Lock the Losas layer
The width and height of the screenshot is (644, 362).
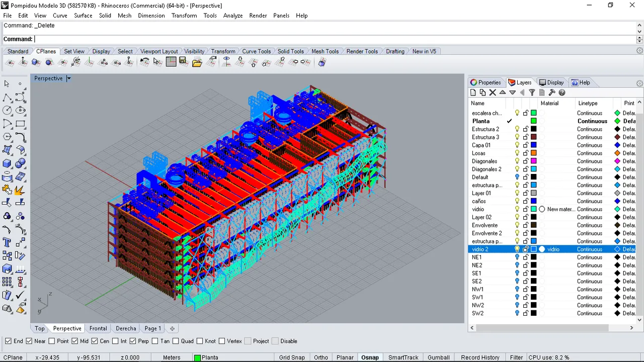(x=526, y=153)
